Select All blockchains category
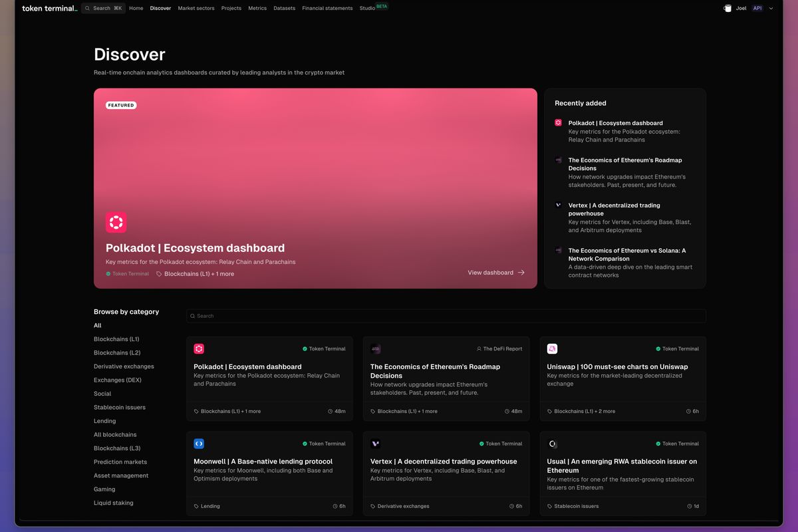This screenshot has width=798, height=532. [x=115, y=435]
